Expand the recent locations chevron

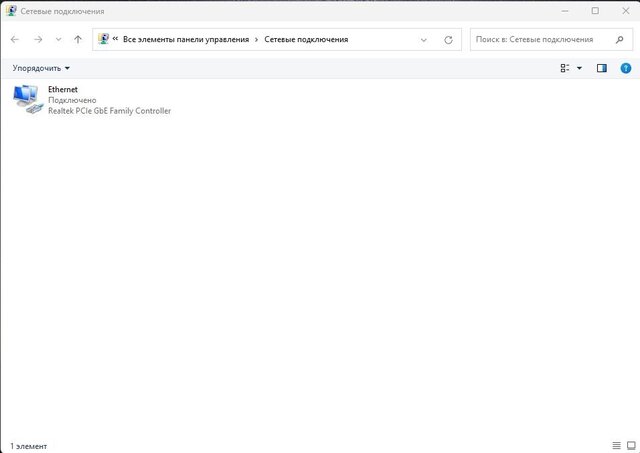pos(58,40)
